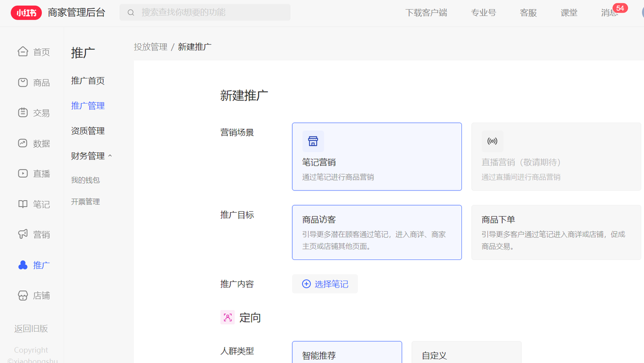The image size is (644, 363).
Task: Click the 商品 bag icon in sidebar
Action: click(23, 82)
